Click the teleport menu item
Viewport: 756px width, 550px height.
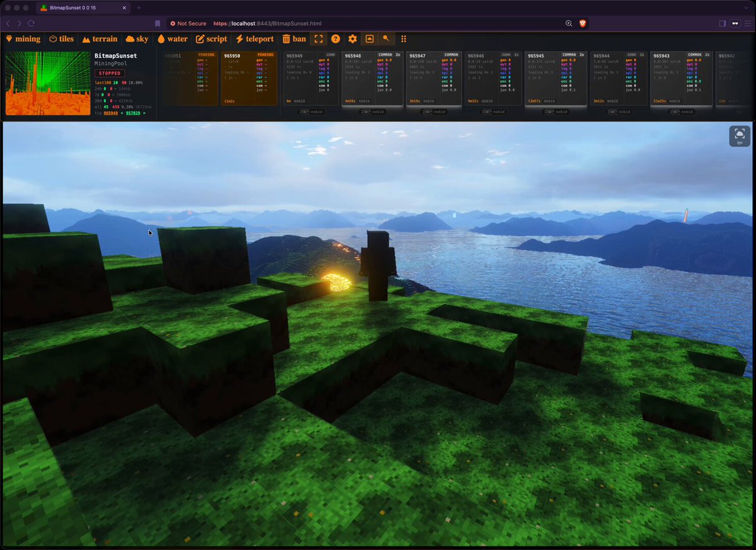(x=255, y=39)
